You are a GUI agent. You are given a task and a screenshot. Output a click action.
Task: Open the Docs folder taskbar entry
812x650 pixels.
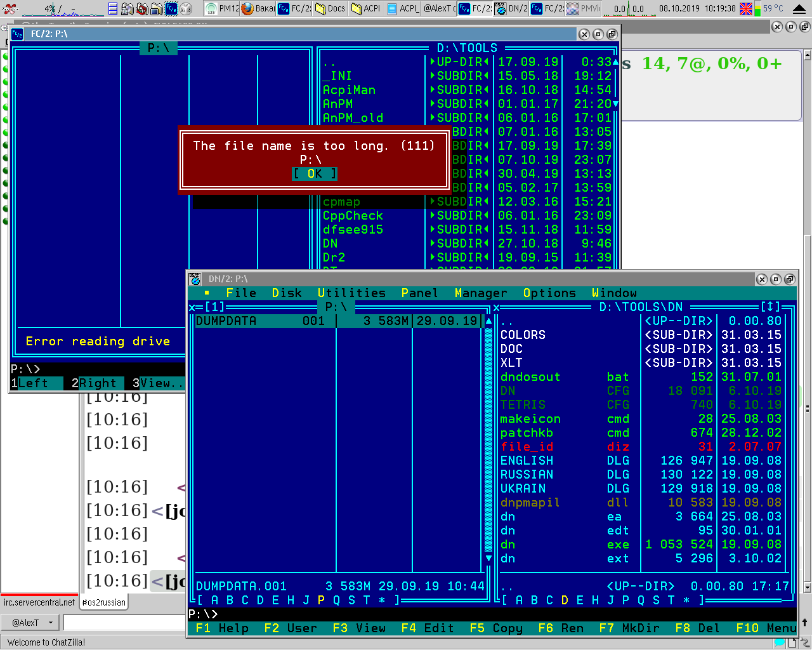point(331,8)
